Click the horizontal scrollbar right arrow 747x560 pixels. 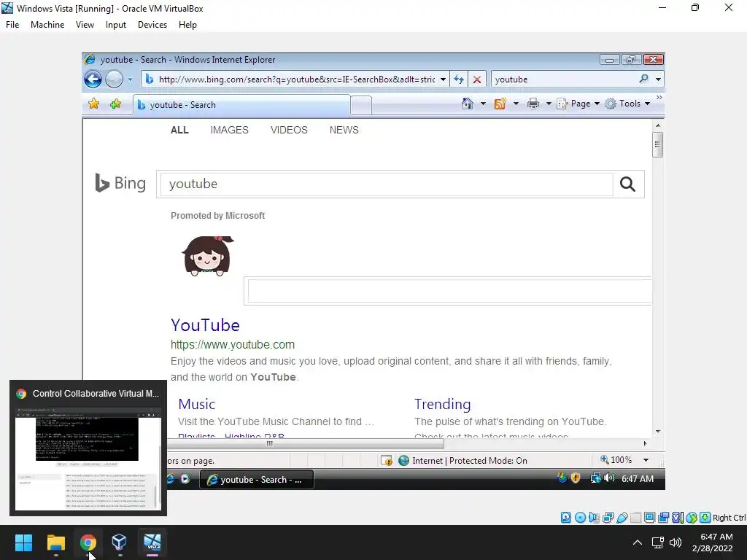click(x=645, y=444)
